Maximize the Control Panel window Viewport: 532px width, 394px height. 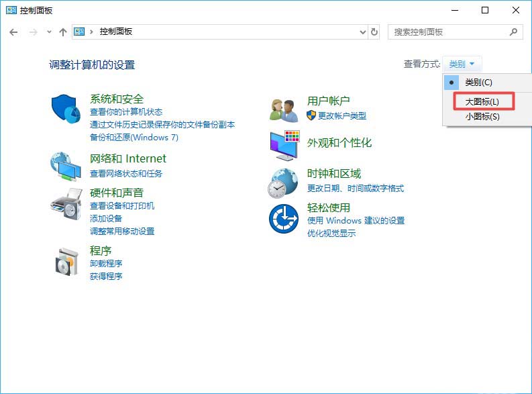click(x=485, y=11)
